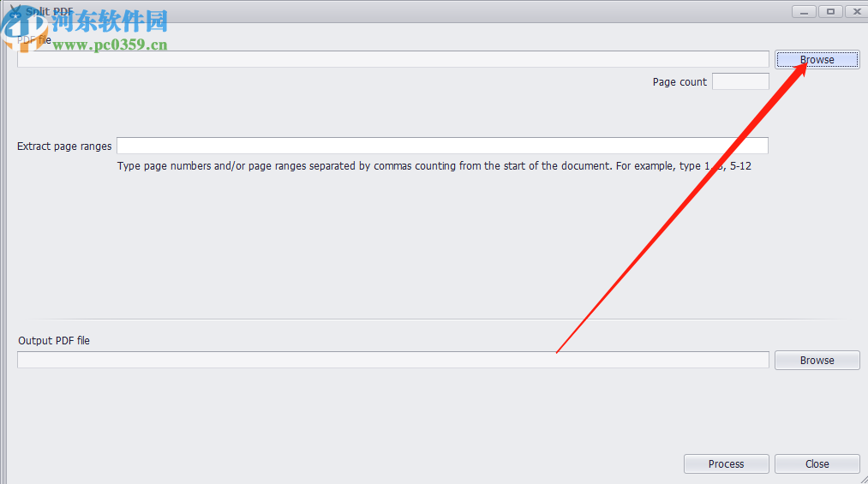This screenshot has height=484, width=868.
Task: Click the Close button at bottom right
Action: pyautogui.click(x=817, y=464)
